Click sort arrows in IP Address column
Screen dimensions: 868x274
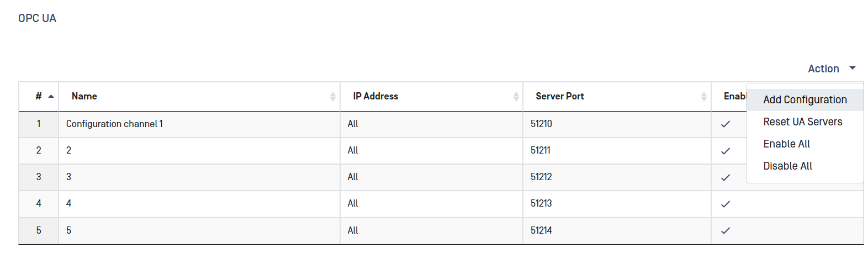(x=516, y=97)
